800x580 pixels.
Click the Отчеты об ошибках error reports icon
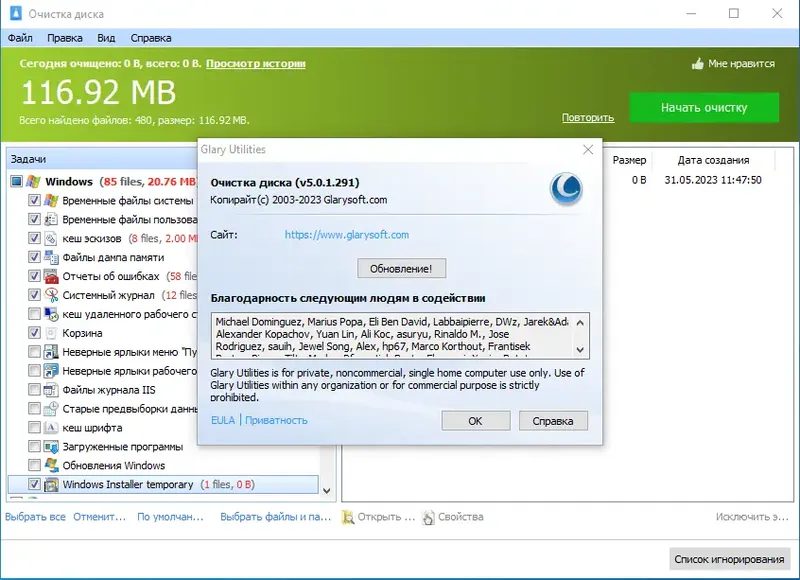point(50,274)
